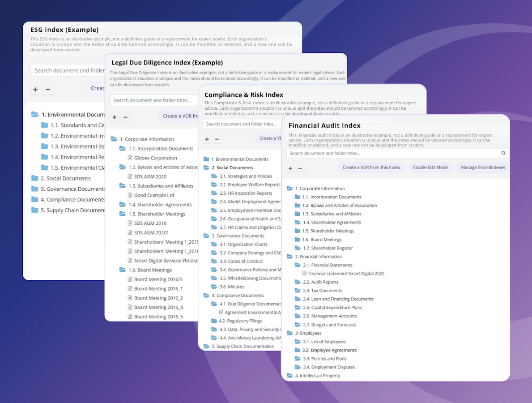
Task: Click the document icon for Globex Corporation
Action: (x=130, y=158)
